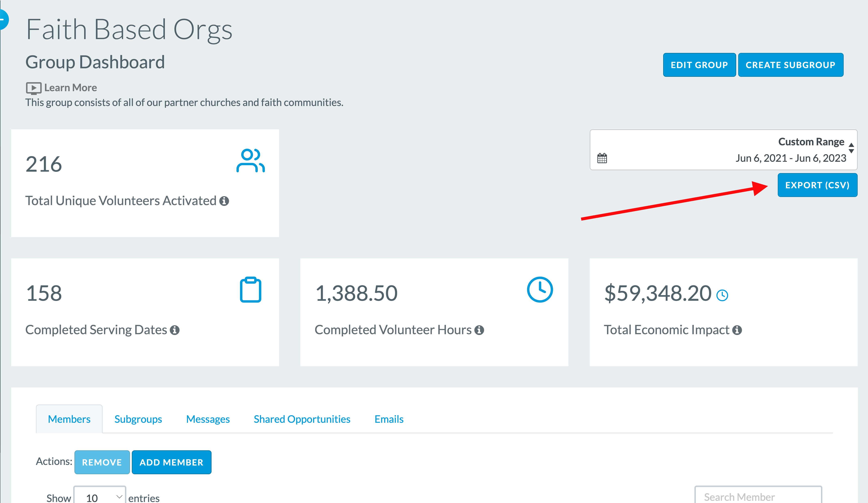
Task: Click the Total Unique Volunteers Activated label
Action: coord(121,201)
